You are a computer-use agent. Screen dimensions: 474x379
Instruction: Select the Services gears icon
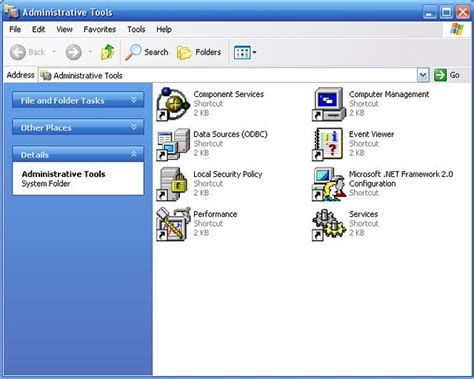329,224
